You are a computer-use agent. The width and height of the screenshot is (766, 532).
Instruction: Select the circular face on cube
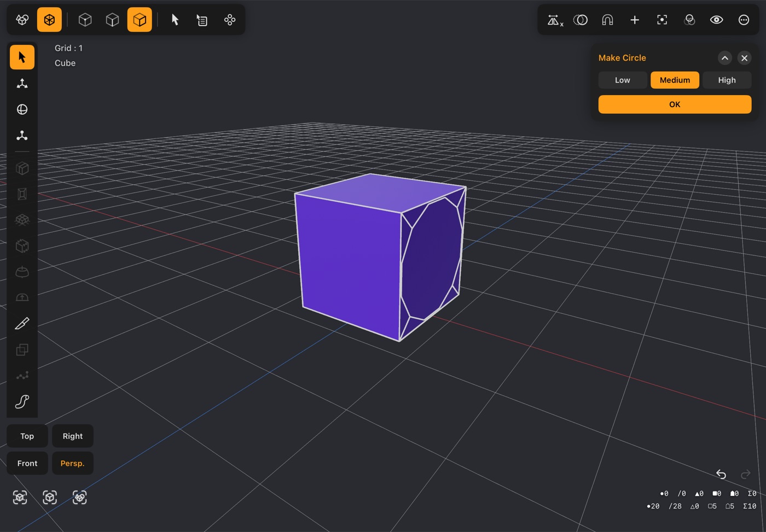coord(432,260)
